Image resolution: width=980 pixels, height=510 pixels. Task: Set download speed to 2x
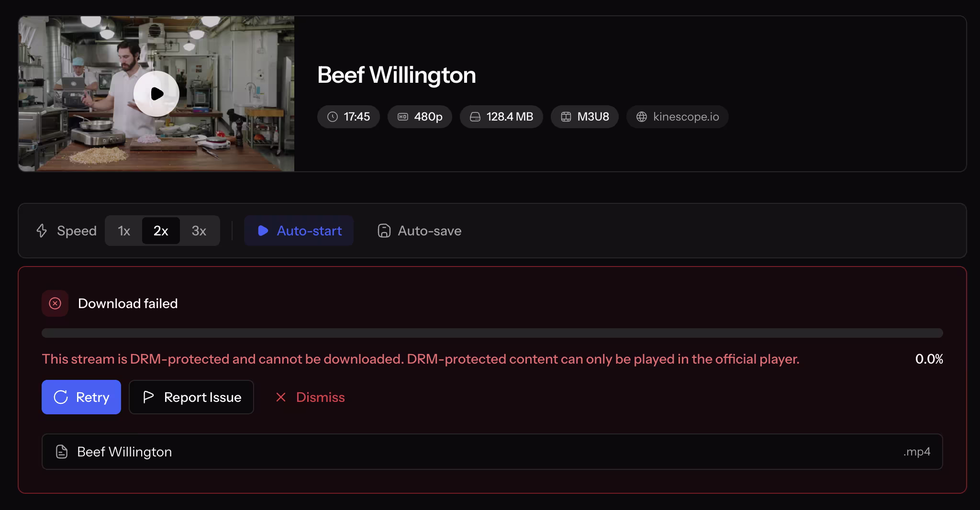coord(161,231)
